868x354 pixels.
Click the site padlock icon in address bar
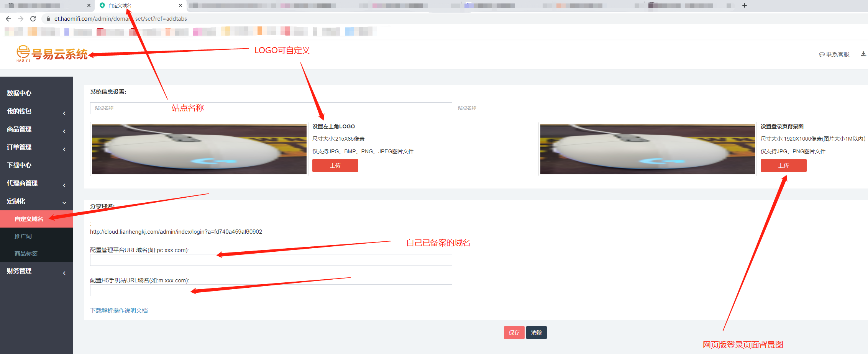click(x=48, y=19)
